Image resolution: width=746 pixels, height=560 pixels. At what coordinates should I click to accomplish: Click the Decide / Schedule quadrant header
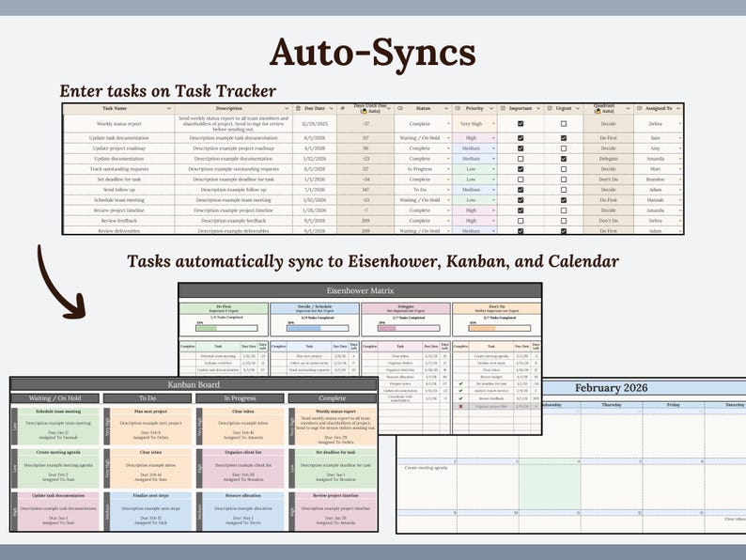point(315,308)
